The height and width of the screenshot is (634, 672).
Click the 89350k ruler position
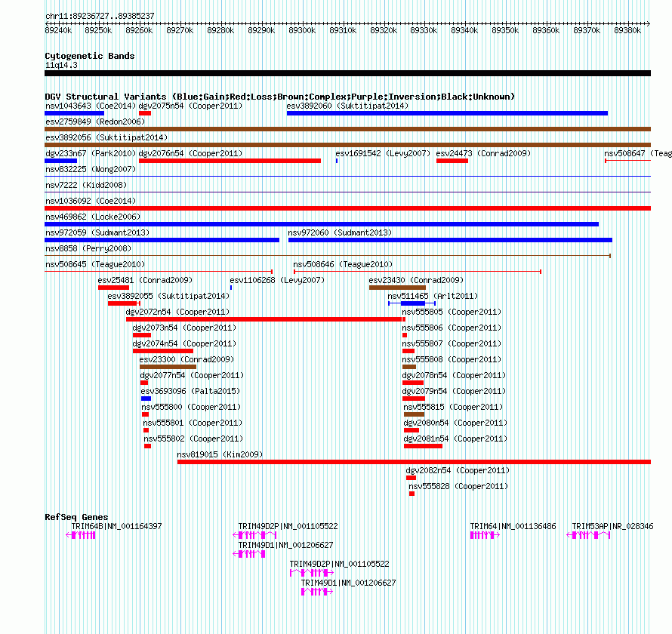click(505, 30)
